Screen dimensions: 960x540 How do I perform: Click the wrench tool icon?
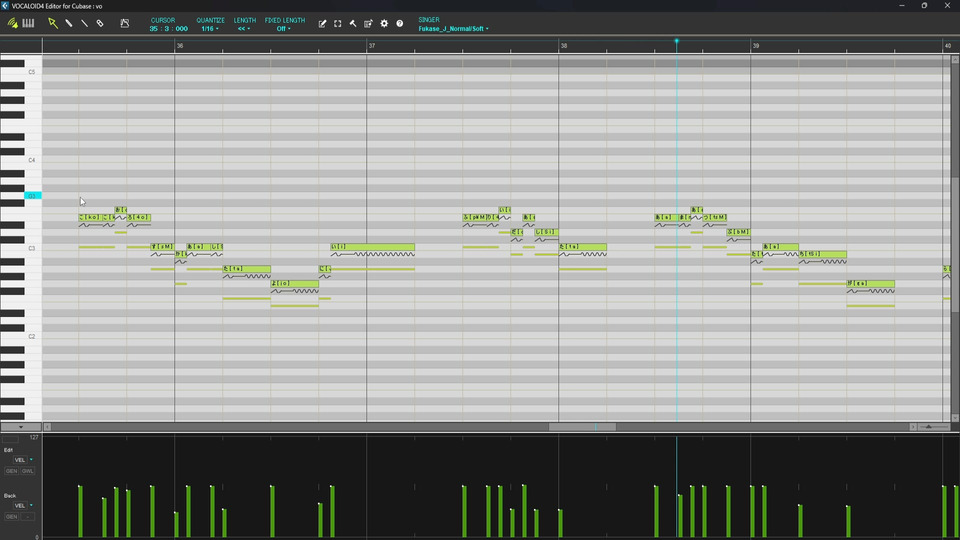pyautogui.click(x=353, y=23)
